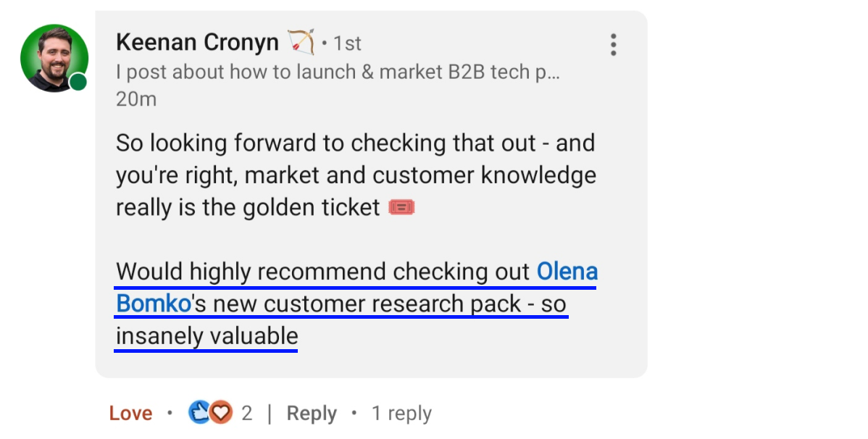
Task: Toggle the Love reaction button
Action: [130, 414]
